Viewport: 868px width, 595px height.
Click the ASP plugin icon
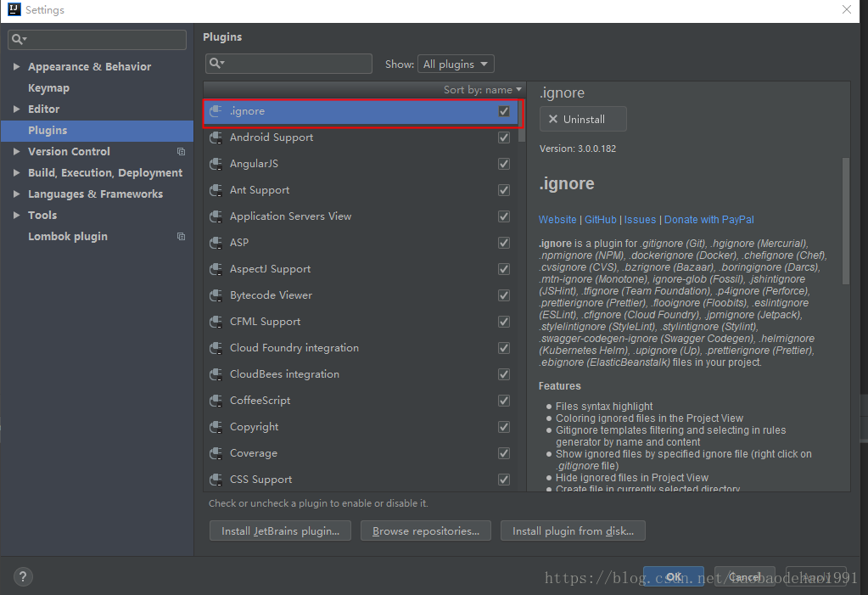216,243
